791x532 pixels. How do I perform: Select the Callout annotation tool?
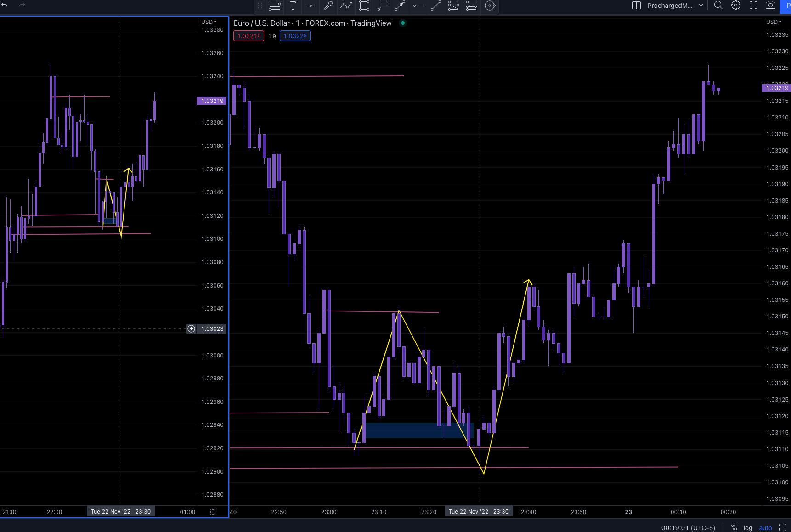point(382,6)
